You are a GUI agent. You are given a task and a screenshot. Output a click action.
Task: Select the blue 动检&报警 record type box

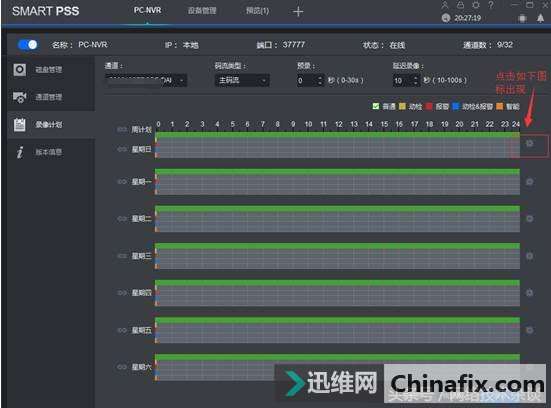[x=456, y=106]
